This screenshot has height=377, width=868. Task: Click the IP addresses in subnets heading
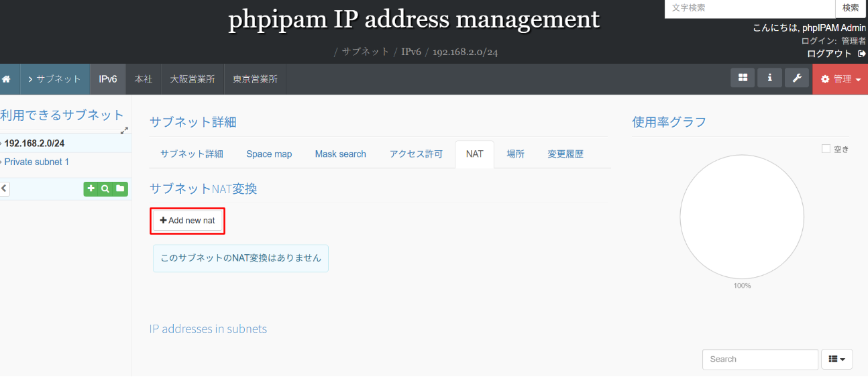tap(208, 329)
